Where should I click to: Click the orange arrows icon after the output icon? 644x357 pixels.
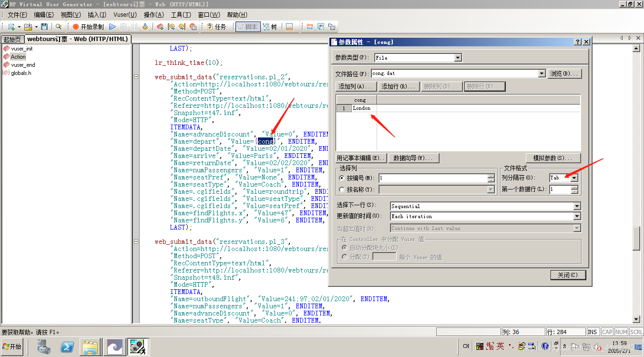pos(310,27)
